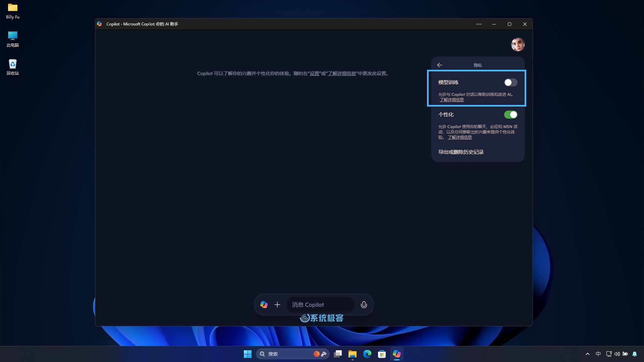Click the Copilot icon in window title bar
Viewport: 644px width, 362px height.
click(x=99, y=24)
